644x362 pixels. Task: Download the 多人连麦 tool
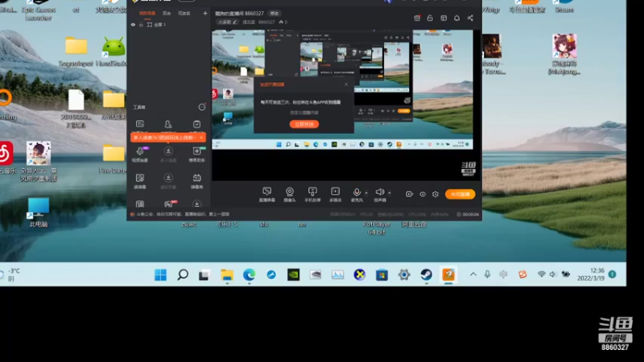pyautogui.click(x=168, y=154)
